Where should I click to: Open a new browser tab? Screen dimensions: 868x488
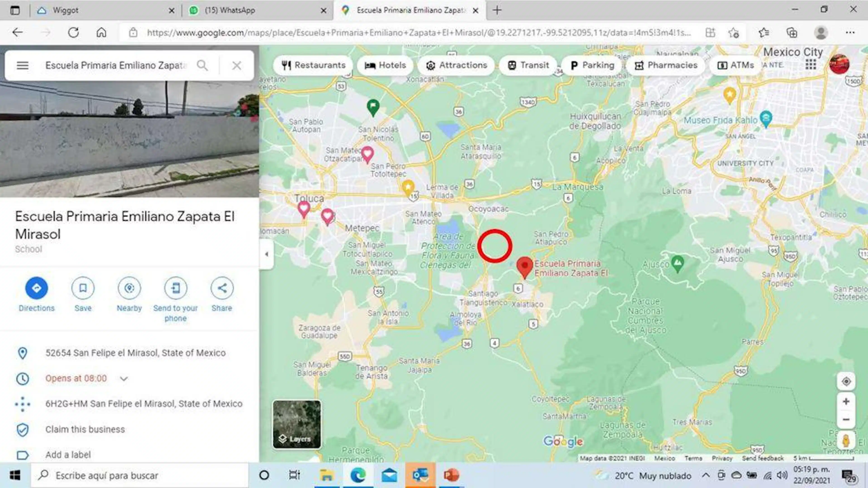point(497,10)
